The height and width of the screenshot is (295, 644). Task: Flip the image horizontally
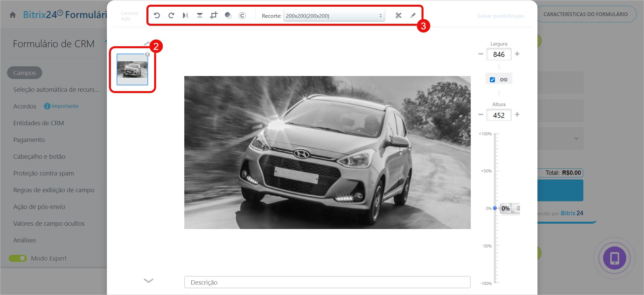pyautogui.click(x=185, y=15)
